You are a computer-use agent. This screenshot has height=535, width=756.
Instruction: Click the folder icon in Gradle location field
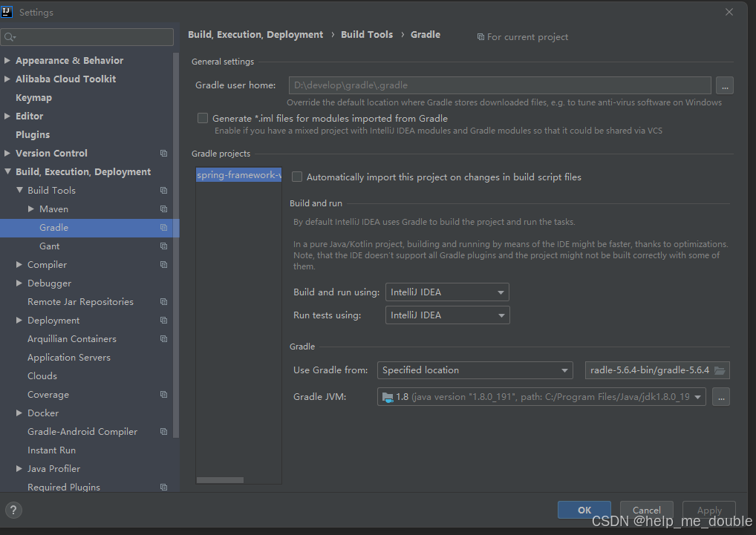(x=720, y=370)
